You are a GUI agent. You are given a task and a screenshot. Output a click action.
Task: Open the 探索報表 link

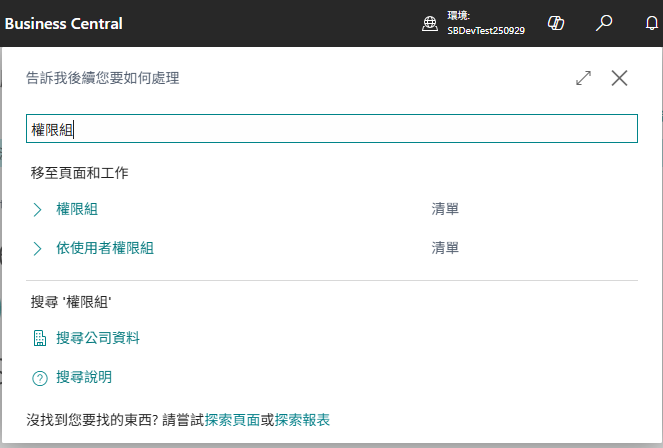click(x=302, y=420)
